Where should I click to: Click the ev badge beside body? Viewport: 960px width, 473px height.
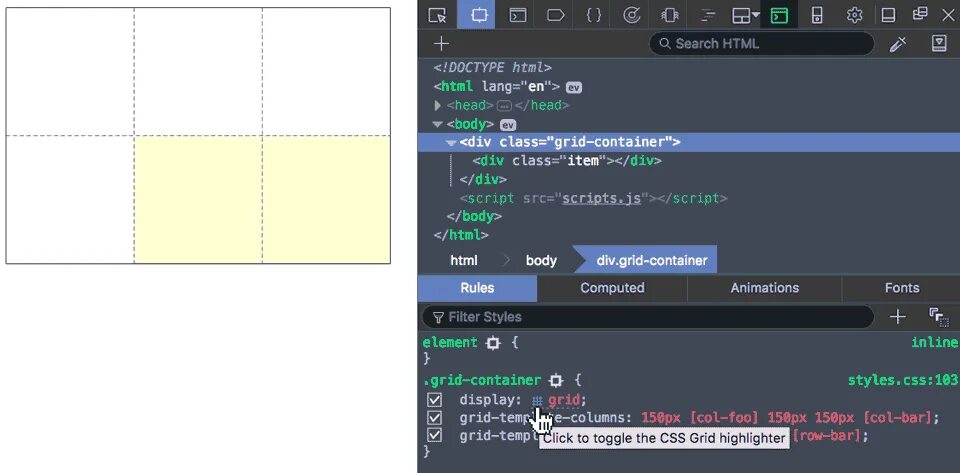click(508, 125)
